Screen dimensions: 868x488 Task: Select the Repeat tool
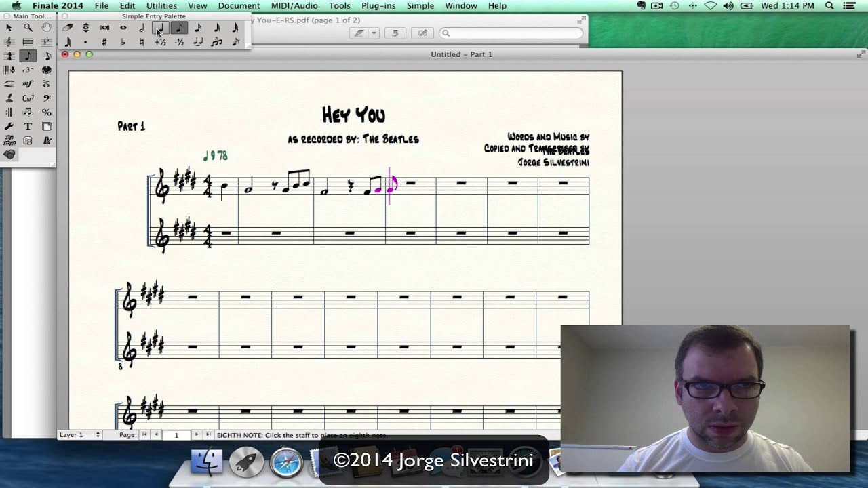tap(9, 112)
